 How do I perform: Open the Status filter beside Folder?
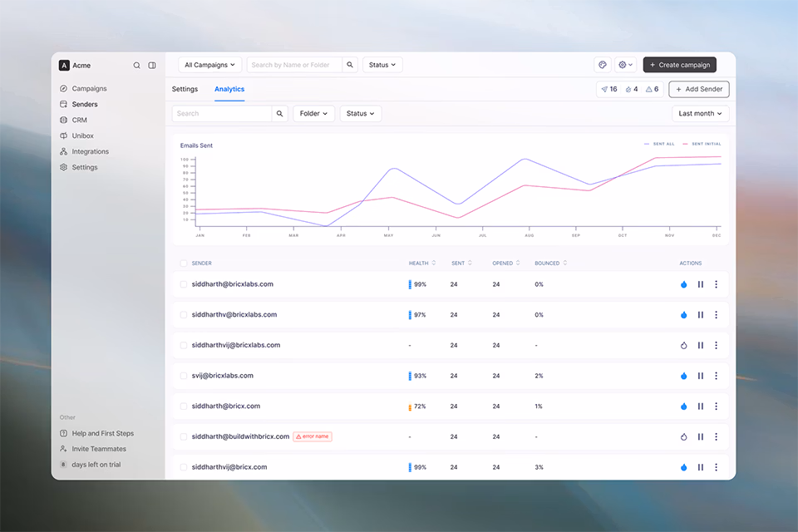point(360,114)
